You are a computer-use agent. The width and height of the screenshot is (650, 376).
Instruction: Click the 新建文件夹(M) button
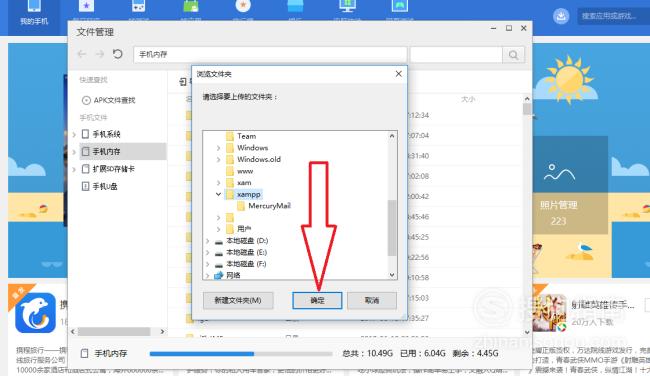[x=238, y=300]
